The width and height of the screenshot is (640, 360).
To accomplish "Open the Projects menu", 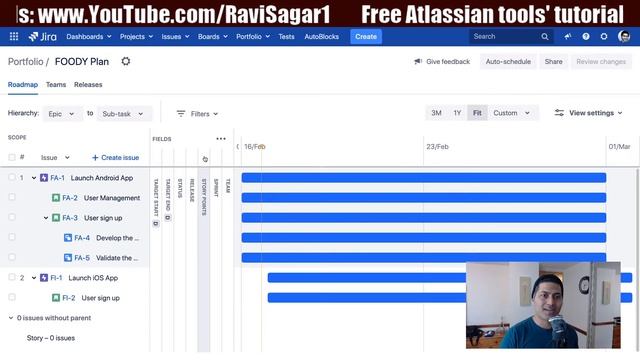I will point(136,37).
